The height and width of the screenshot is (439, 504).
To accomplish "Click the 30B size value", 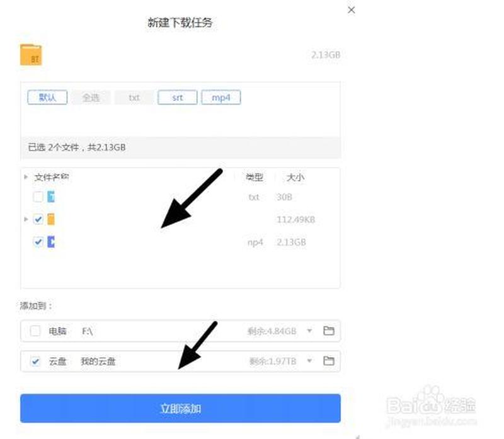I will pos(284,197).
